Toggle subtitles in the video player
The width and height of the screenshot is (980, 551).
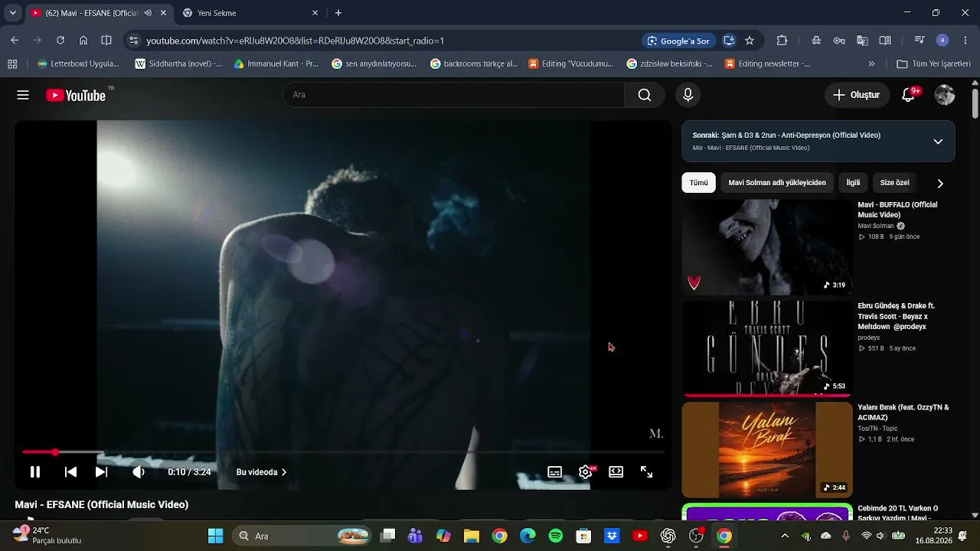pos(555,472)
